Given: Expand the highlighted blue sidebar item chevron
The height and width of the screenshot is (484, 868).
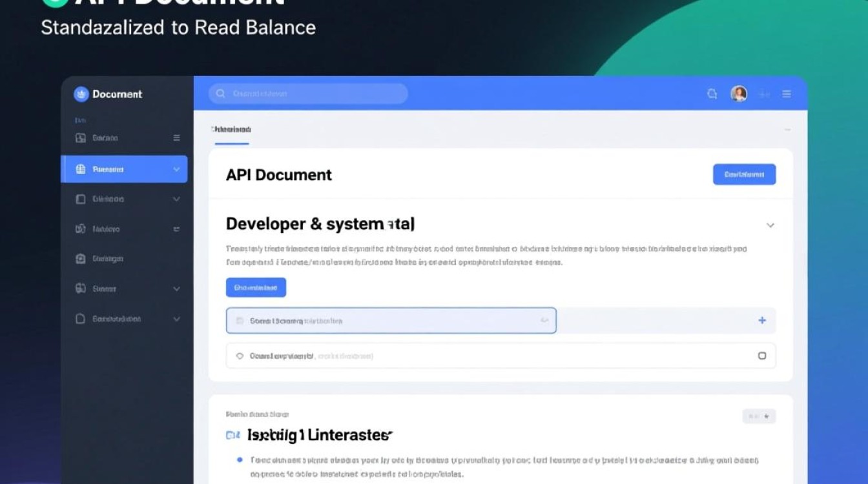Looking at the screenshot, I should [176, 170].
